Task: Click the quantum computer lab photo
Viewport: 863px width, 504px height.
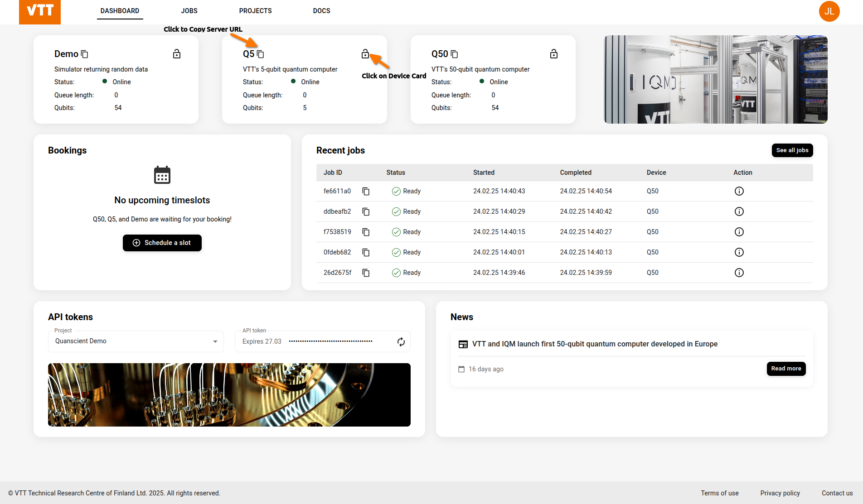Action: (x=716, y=79)
